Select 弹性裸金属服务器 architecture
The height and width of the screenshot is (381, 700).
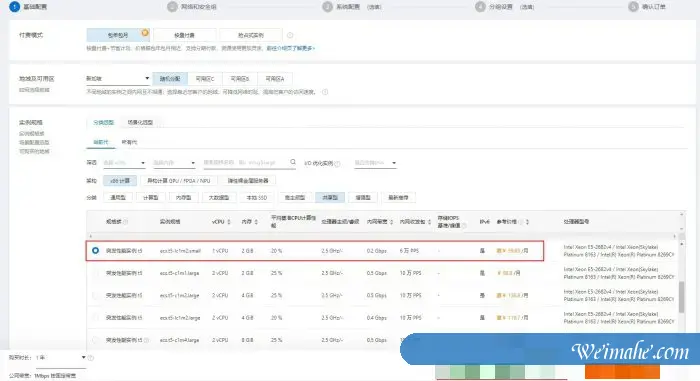tap(248, 180)
